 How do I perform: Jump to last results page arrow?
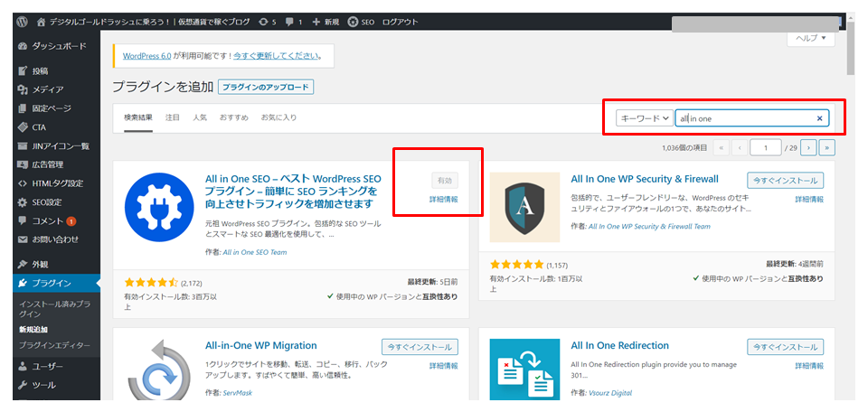(x=827, y=148)
